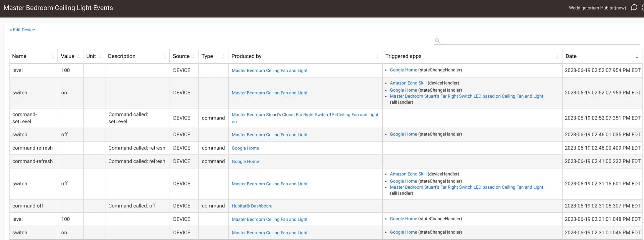Viewport: 644px width, 240px height.
Task: Select the Date header text
Action: pos(571,56)
